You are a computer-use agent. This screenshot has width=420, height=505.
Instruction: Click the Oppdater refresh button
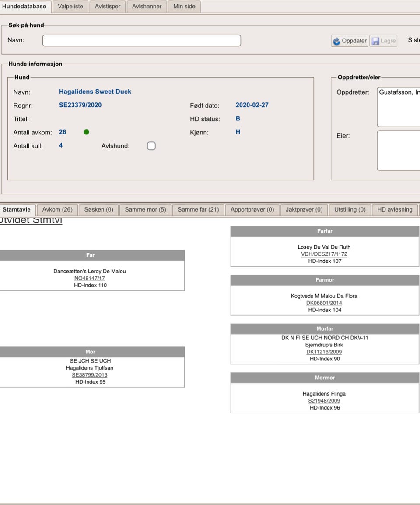tap(349, 41)
